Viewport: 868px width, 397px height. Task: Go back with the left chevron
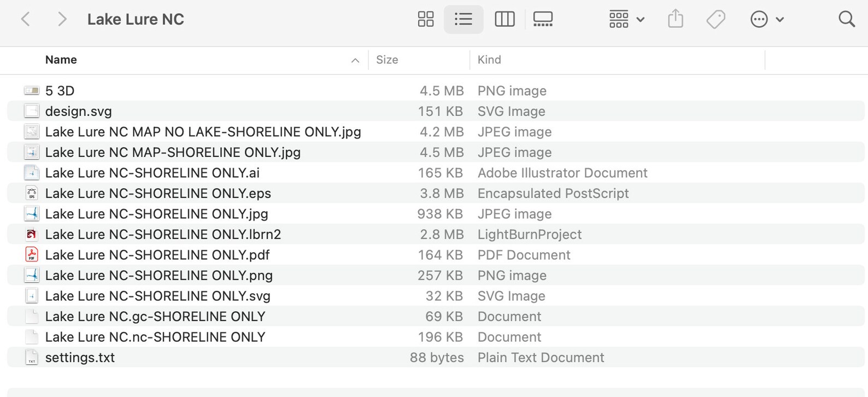pos(25,19)
